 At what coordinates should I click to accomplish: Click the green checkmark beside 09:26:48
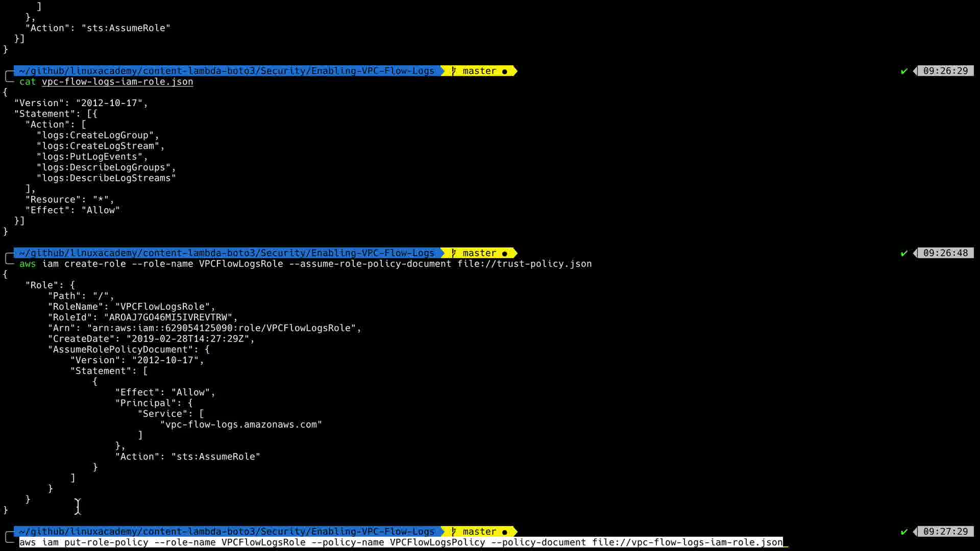click(x=904, y=254)
